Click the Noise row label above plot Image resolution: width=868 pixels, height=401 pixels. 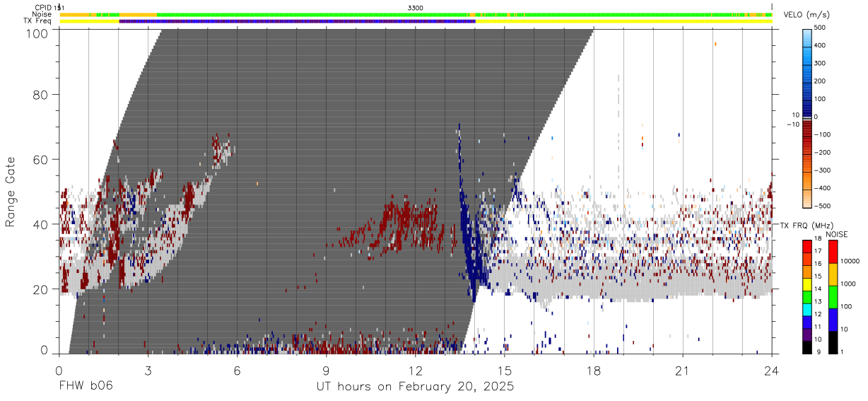tap(42, 14)
